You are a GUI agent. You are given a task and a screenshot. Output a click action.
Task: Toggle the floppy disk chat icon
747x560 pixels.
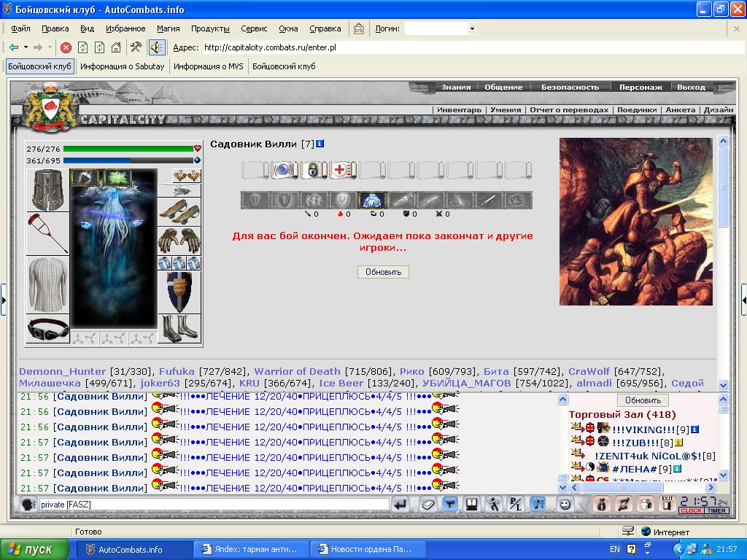pos(472,505)
